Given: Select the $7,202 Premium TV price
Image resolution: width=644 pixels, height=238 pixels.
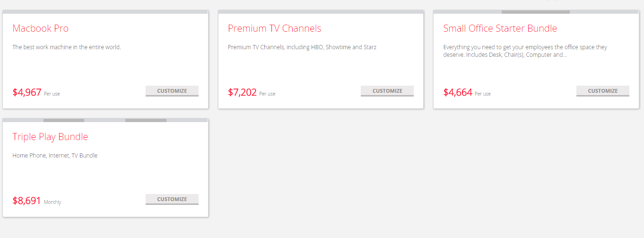Looking at the screenshot, I should 242,92.
